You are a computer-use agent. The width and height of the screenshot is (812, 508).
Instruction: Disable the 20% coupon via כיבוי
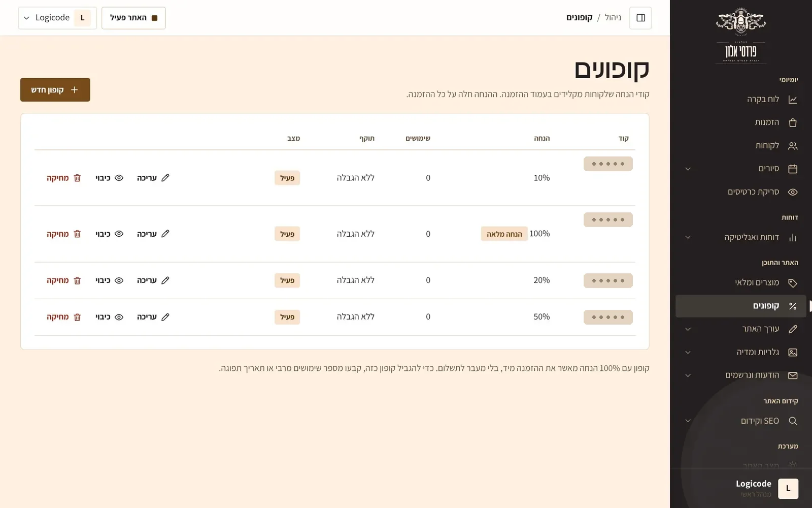pos(110,280)
